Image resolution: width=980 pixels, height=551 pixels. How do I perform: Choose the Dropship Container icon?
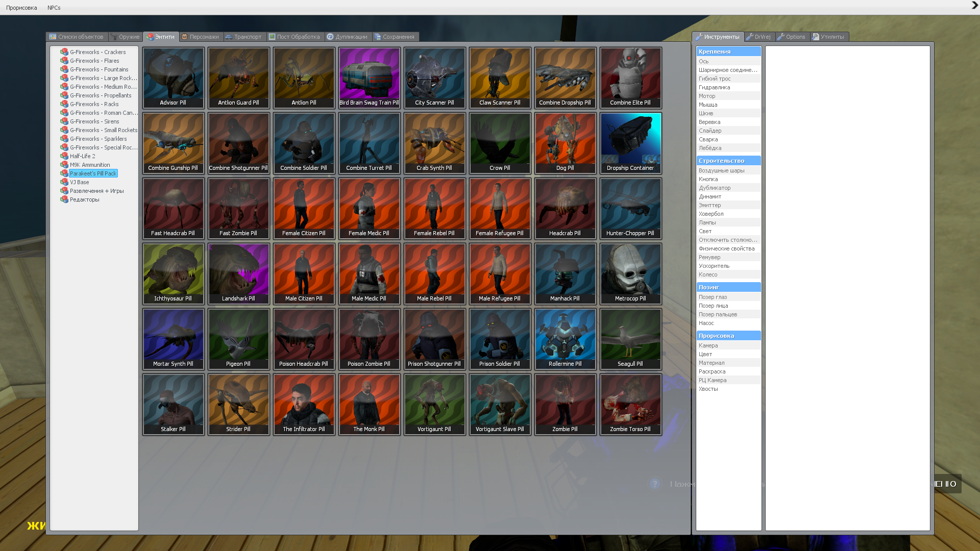[x=631, y=143]
